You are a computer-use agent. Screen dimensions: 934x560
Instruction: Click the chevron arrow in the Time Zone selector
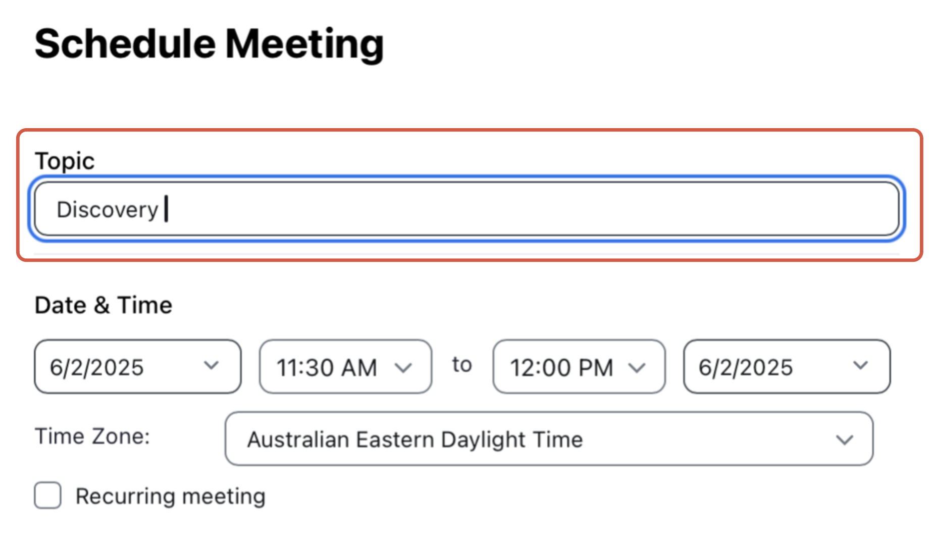pyautogui.click(x=844, y=440)
